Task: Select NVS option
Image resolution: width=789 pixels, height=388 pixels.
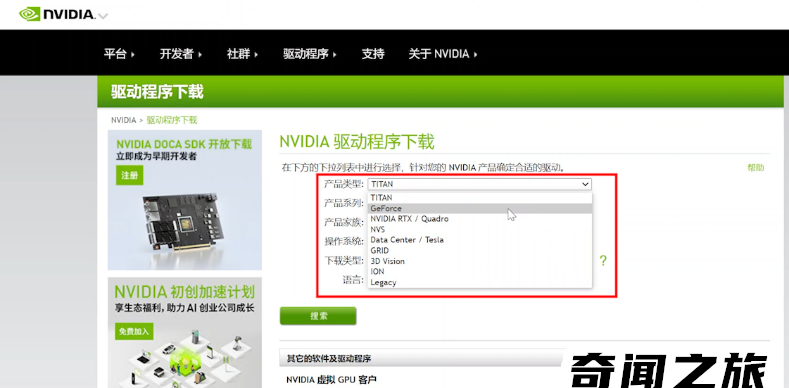Action: point(480,229)
